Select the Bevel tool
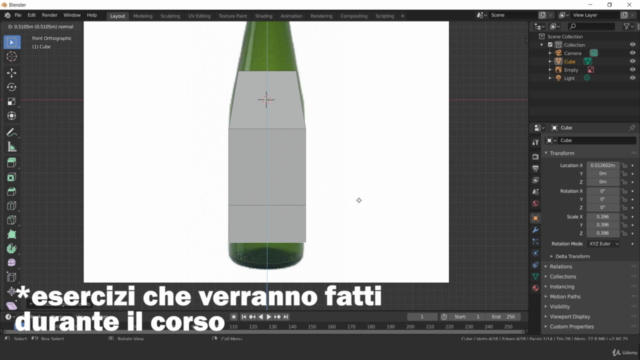 tap(12, 191)
